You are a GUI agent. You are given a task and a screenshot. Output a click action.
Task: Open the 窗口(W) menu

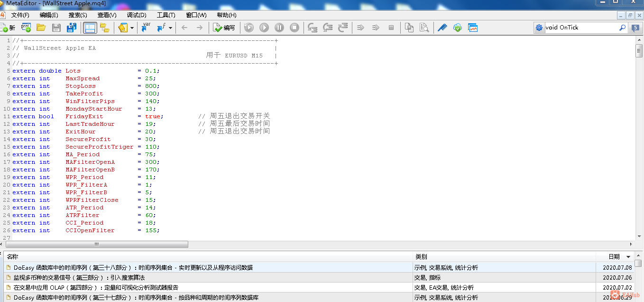point(196,15)
